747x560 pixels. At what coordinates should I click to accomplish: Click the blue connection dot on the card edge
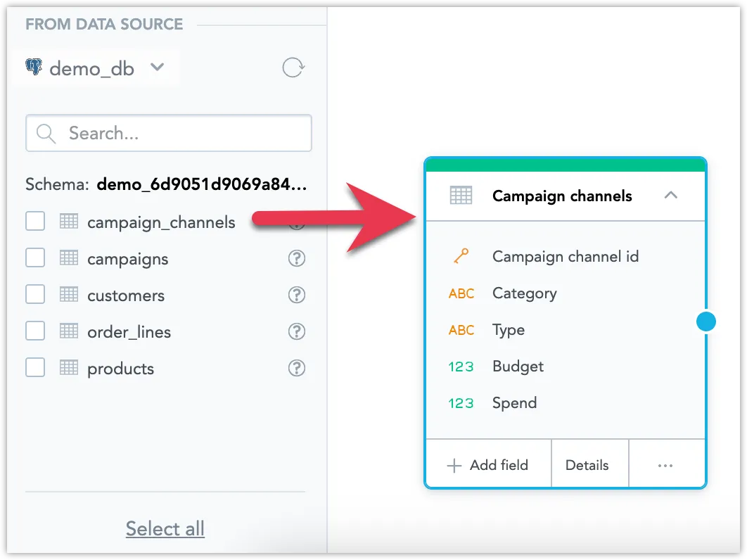tap(705, 322)
